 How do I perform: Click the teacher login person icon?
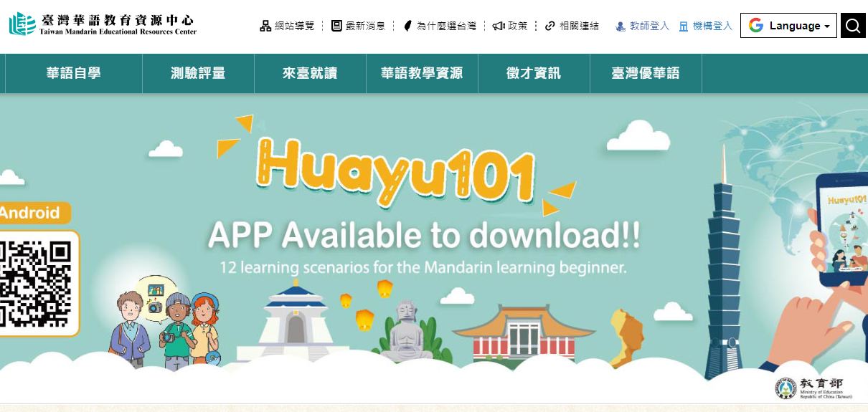point(621,27)
